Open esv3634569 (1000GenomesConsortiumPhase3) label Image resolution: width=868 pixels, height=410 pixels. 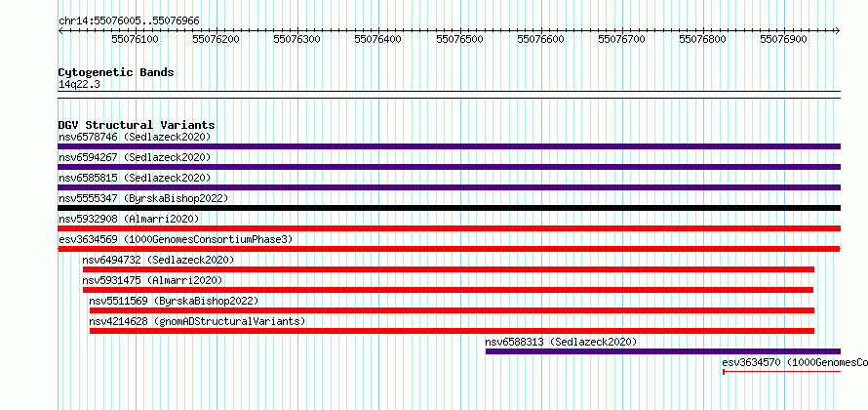pos(176,239)
